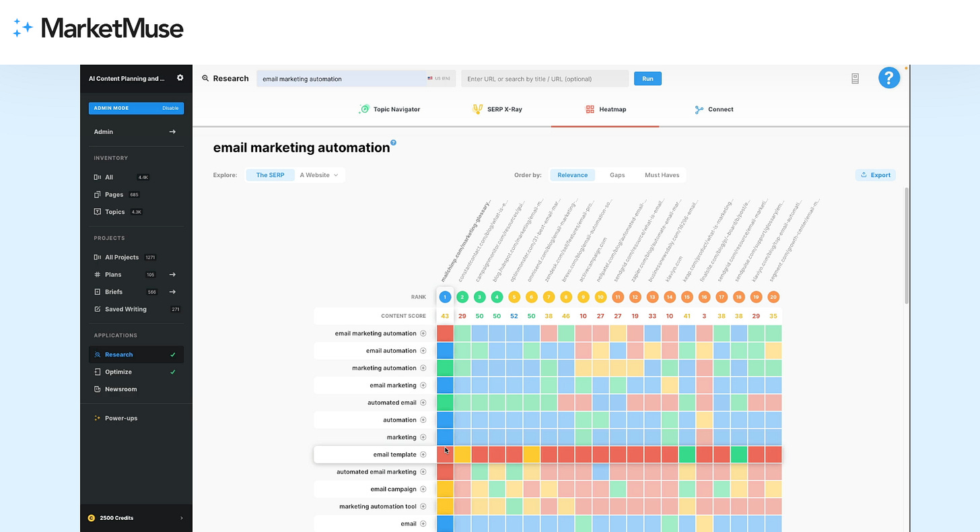
Task: Select rank 20 circle in heatmap header
Action: click(x=773, y=297)
